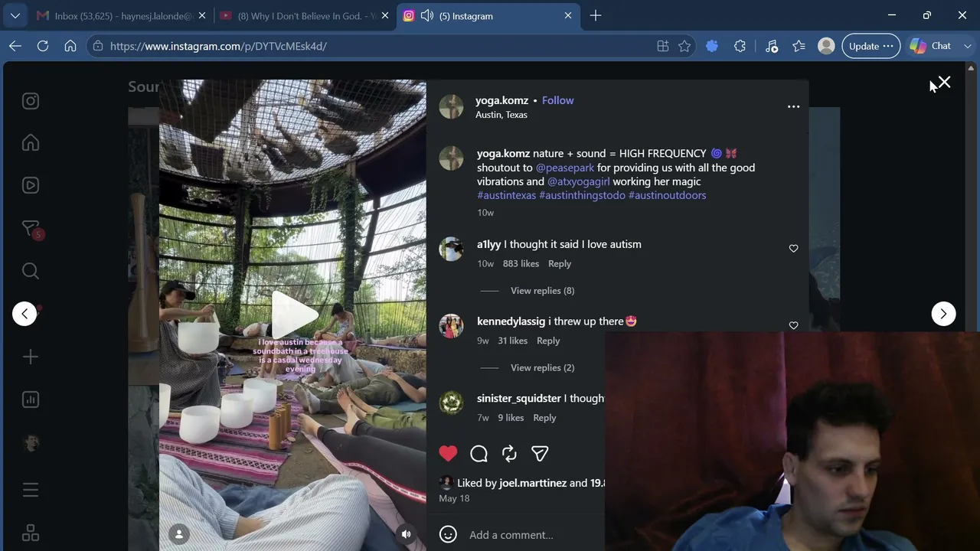980x551 pixels.
Task: Bookmark this page with the star icon
Action: pos(684,46)
